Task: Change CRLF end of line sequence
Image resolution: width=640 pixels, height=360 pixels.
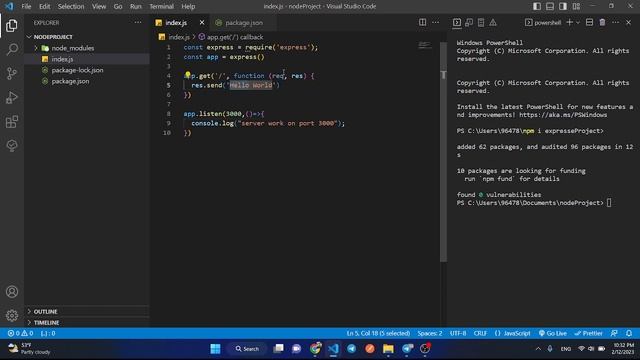Action: (480, 333)
